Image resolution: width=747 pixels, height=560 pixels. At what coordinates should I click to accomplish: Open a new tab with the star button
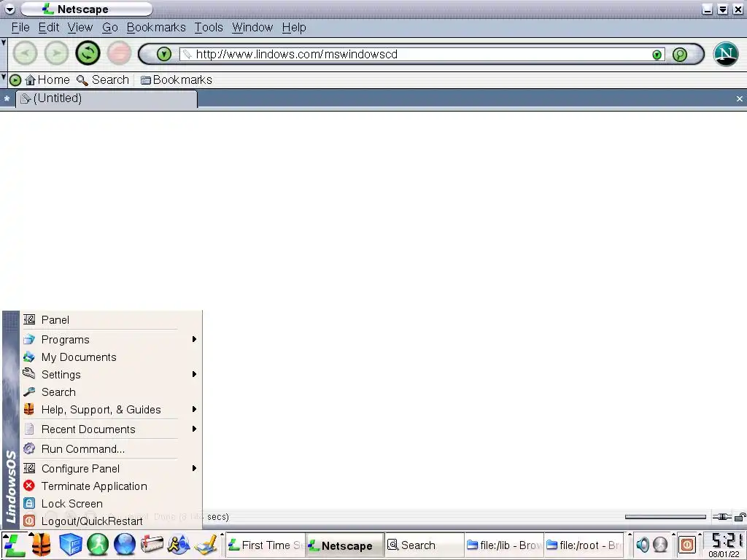pyautogui.click(x=7, y=98)
